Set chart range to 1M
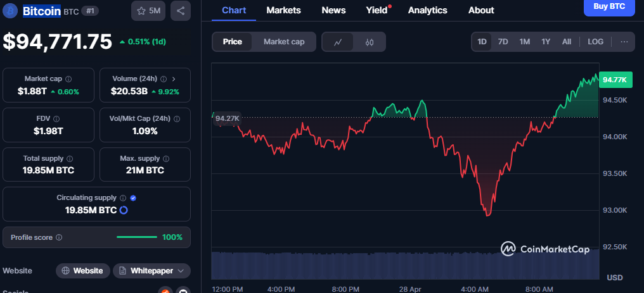 (524, 42)
